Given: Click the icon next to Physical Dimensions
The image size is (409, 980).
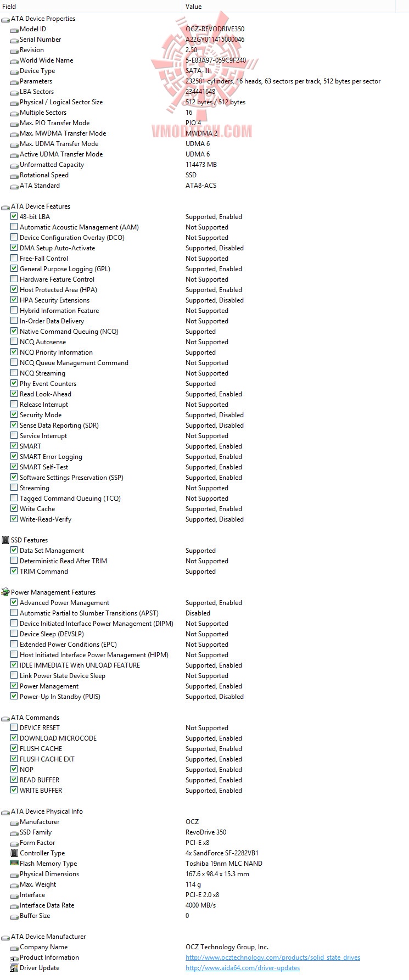Looking at the screenshot, I should 14,874.
